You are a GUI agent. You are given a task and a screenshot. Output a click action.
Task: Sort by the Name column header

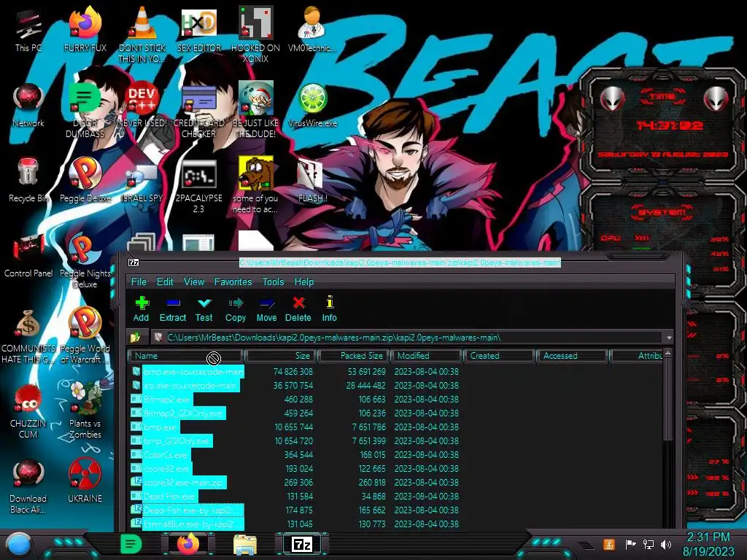tap(186, 356)
